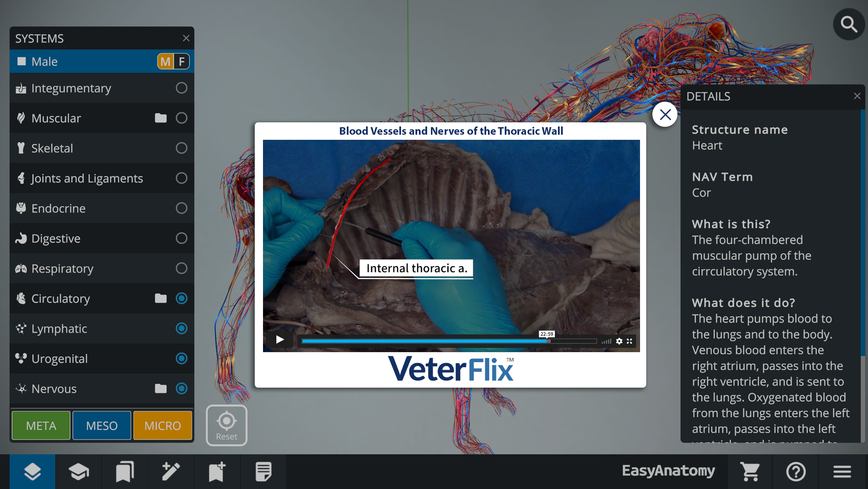The height and width of the screenshot is (489, 868).
Task: Switch to MICRO view tab
Action: coord(162,425)
